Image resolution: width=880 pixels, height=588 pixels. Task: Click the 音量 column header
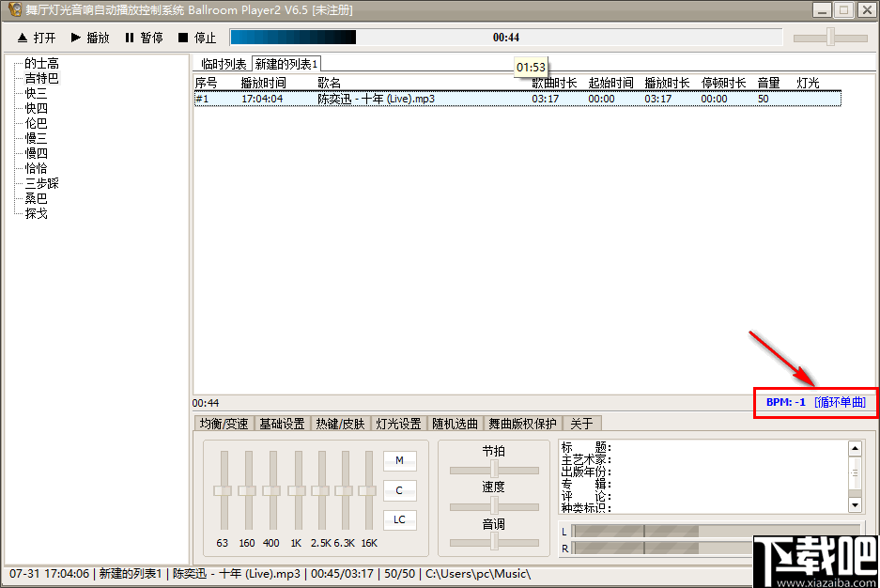point(768,83)
